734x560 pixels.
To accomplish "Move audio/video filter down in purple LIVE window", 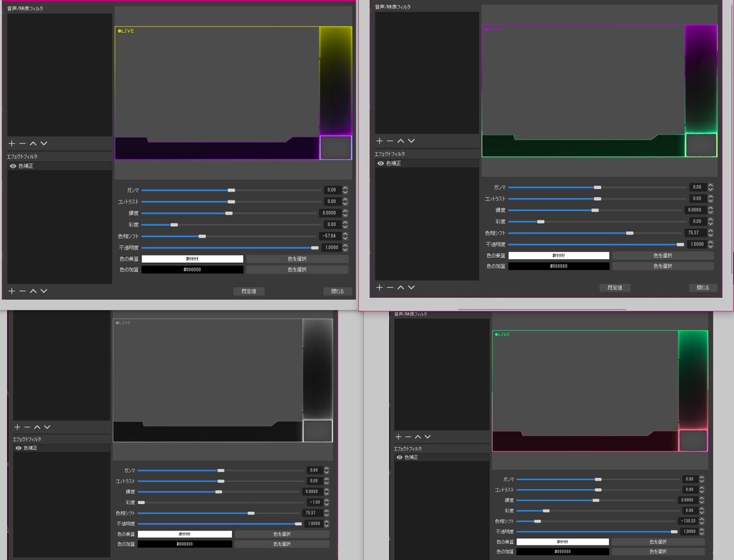I will [x=412, y=141].
